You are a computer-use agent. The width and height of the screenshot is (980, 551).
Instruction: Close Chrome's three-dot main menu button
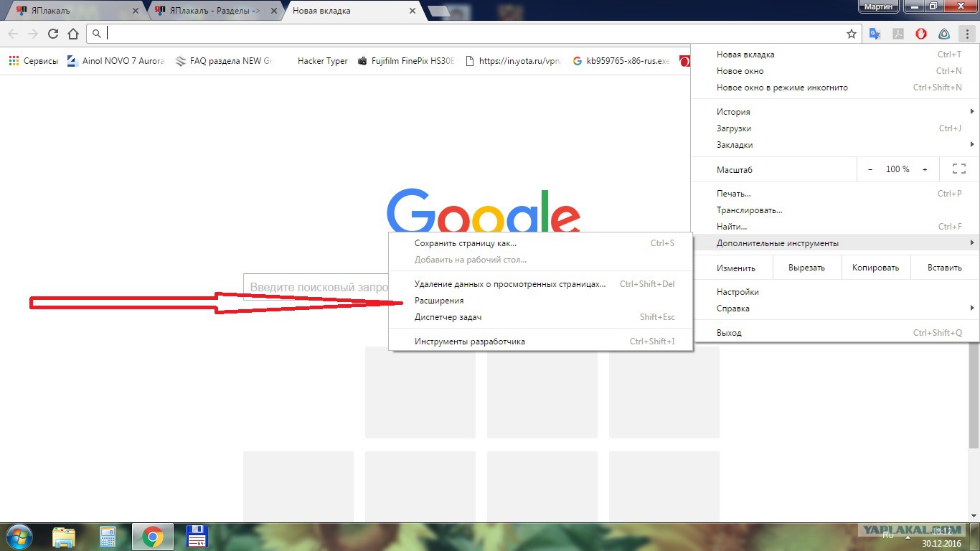[x=967, y=34]
